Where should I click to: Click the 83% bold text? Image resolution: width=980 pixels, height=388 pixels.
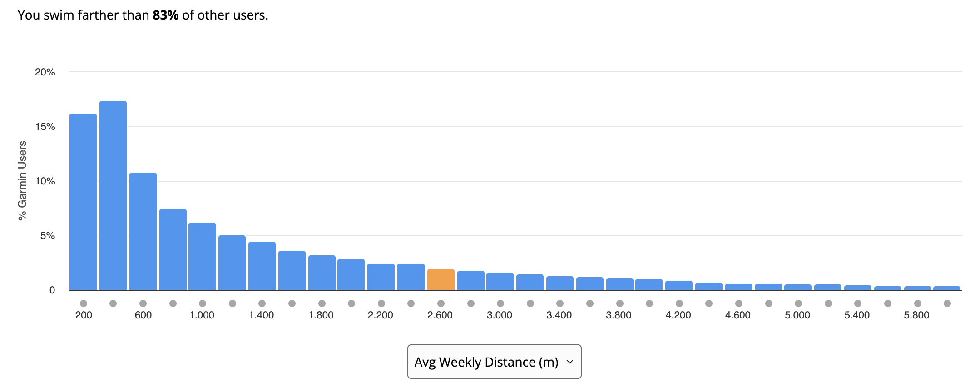click(x=166, y=15)
